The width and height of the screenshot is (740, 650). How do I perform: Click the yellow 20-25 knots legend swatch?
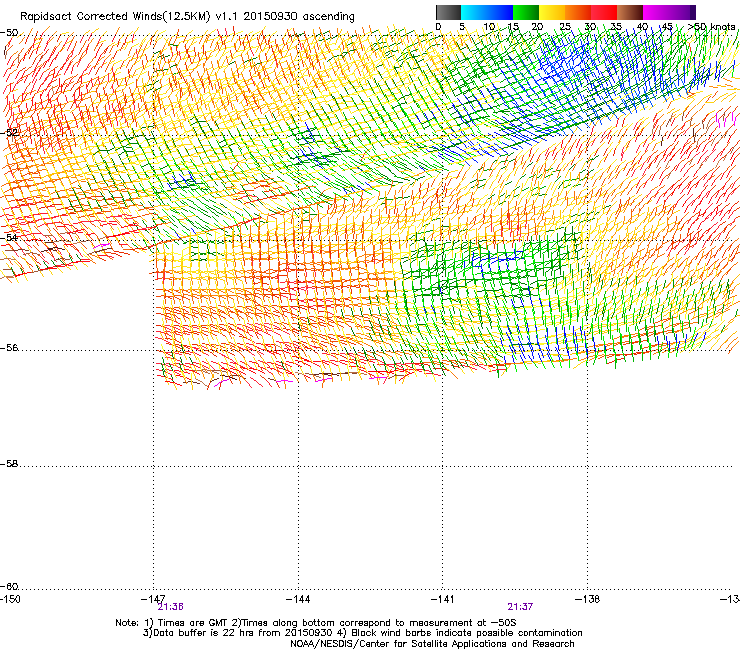[x=552, y=12]
